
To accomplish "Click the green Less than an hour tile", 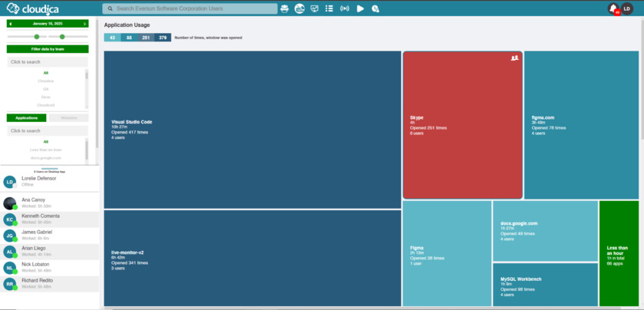I will 618,253.
